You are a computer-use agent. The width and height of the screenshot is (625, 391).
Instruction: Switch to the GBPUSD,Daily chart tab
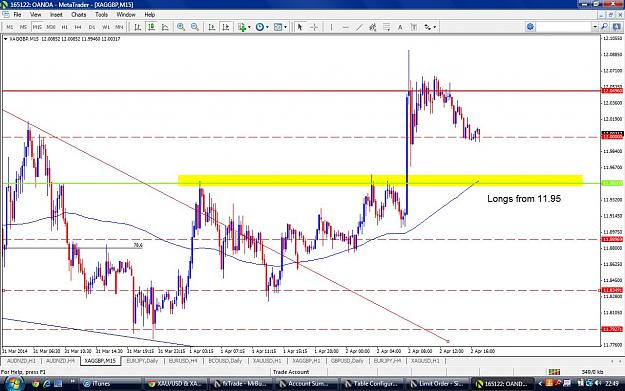click(347, 361)
